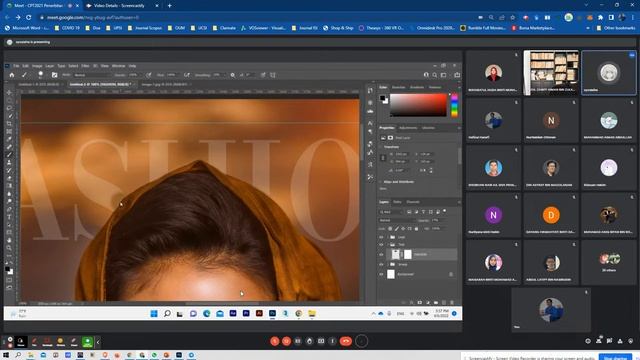Open the Other bookmarks folder
640x360 pixels.
(x=617, y=28)
